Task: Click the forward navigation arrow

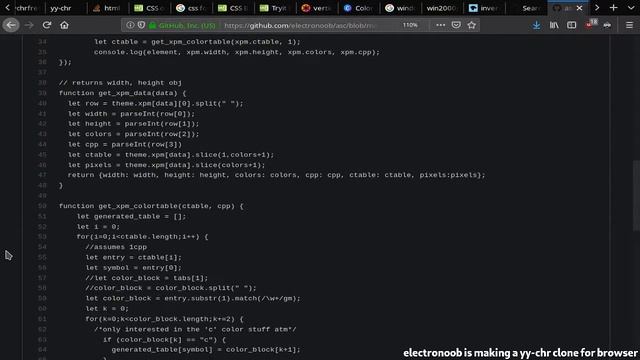Action: 29,25
